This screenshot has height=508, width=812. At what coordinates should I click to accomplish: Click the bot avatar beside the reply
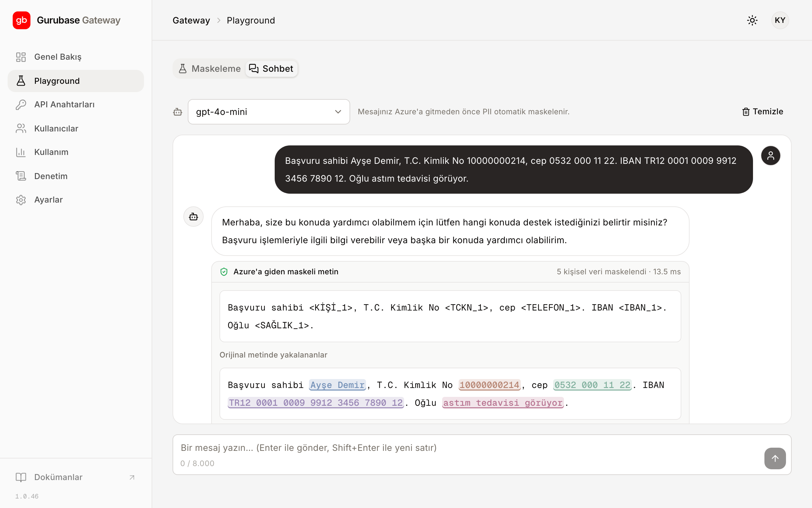(x=193, y=217)
